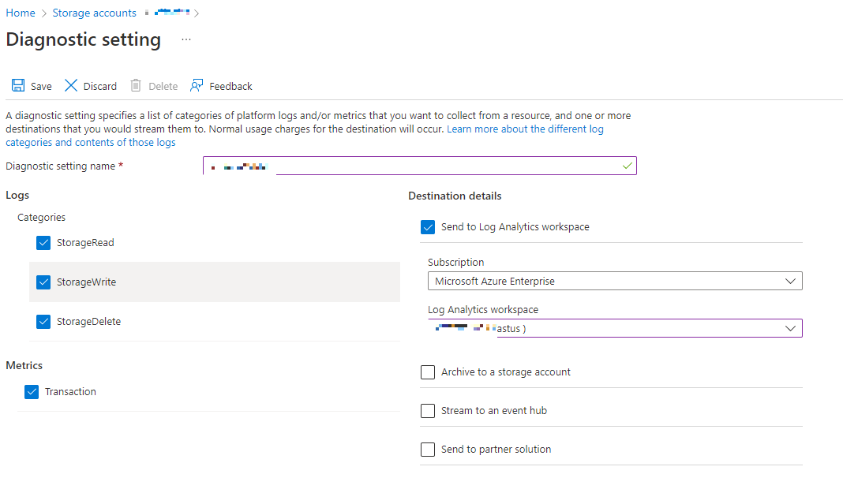Click the breadcrumb chevron after Home
Screen dimensions: 843x504
click(44, 13)
